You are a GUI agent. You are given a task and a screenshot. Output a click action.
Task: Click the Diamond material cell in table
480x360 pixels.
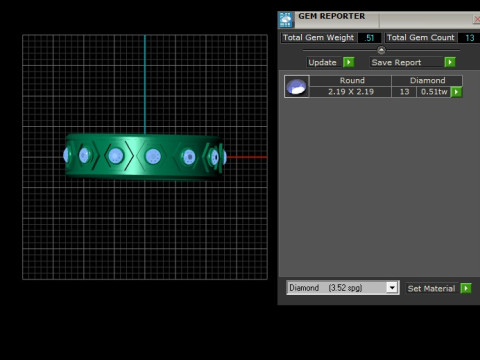coord(427,81)
